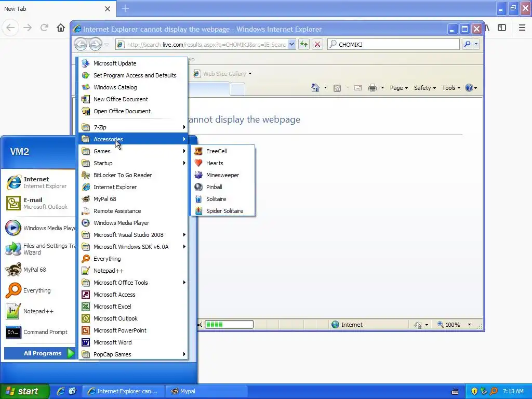The image size is (532, 399).
Task: Open the IE Safety menu
Action: tap(425, 88)
